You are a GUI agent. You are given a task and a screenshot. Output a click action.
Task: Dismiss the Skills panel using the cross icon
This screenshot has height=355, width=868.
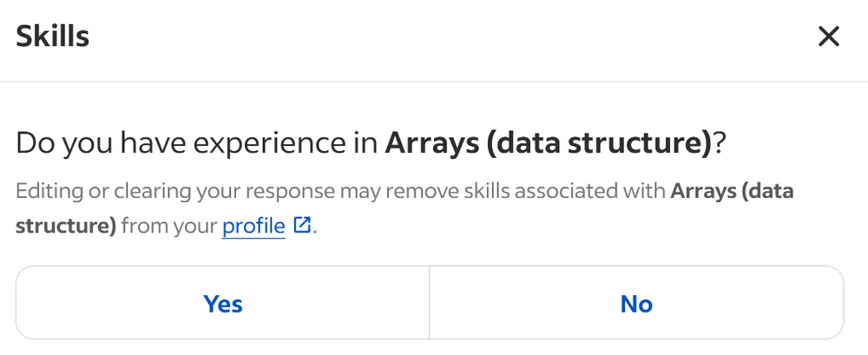coord(829,36)
